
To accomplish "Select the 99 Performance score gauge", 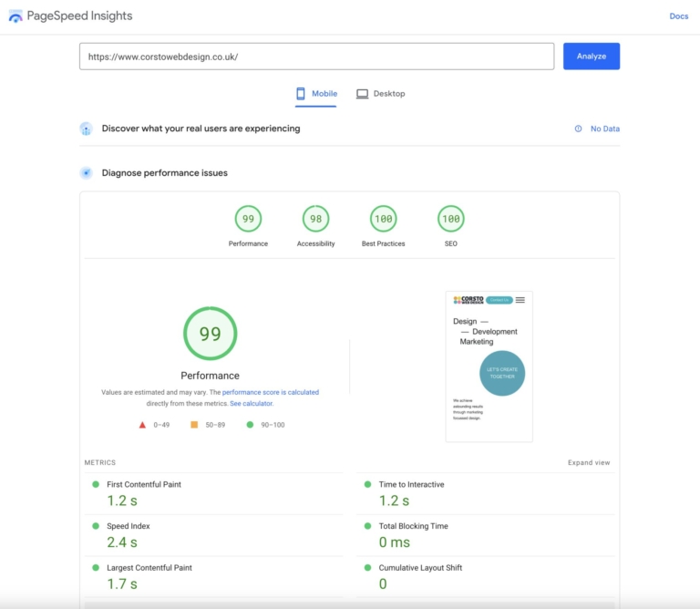I will [248, 219].
